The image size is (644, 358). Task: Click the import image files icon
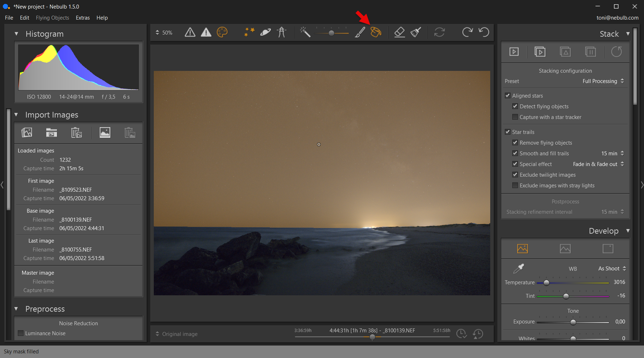pos(27,133)
